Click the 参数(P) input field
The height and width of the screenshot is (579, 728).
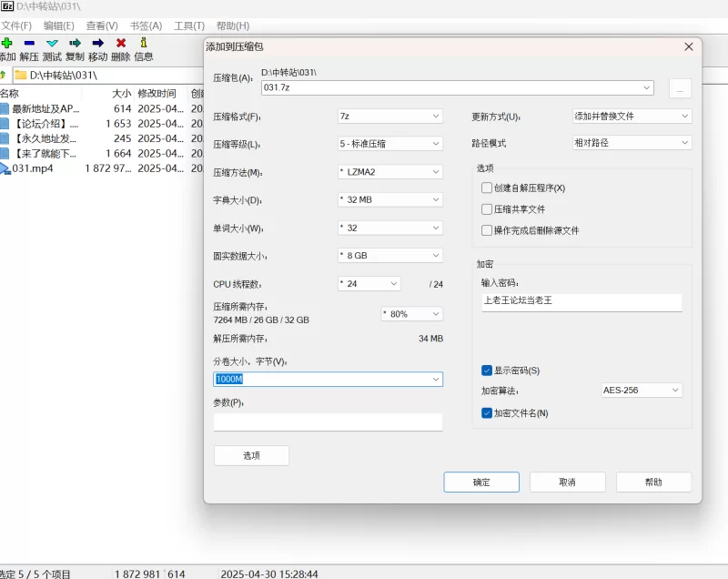click(328, 422)
